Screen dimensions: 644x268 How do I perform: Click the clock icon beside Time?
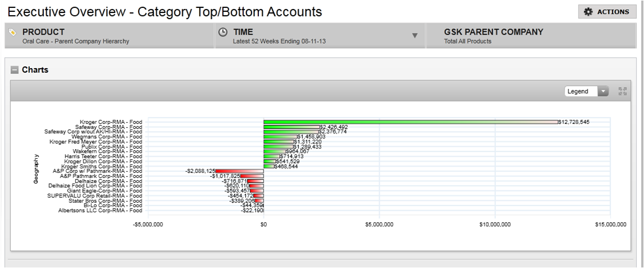pos(223,32)
